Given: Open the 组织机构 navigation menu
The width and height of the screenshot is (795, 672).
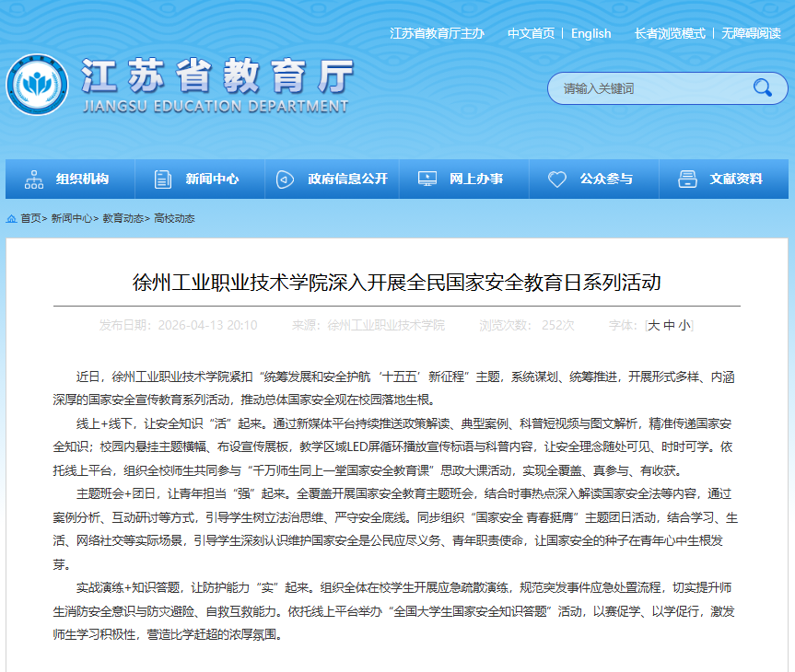Looking at the screenshot, I should 82,180.
